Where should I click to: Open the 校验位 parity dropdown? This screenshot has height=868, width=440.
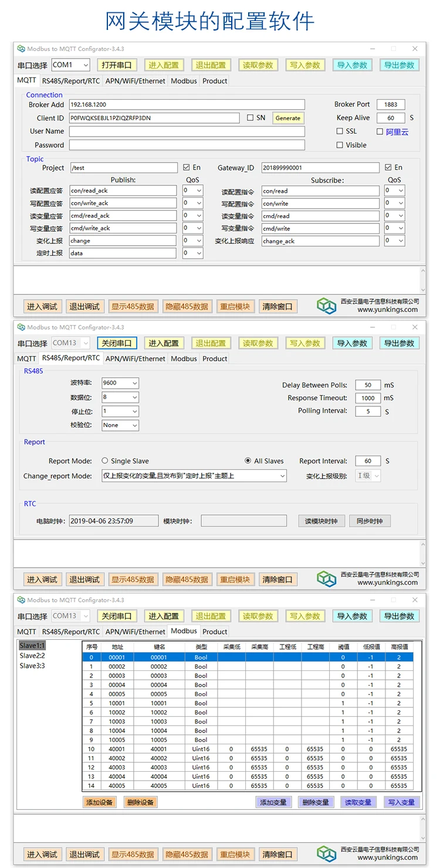pyautogui.click(x=120, y=425)
